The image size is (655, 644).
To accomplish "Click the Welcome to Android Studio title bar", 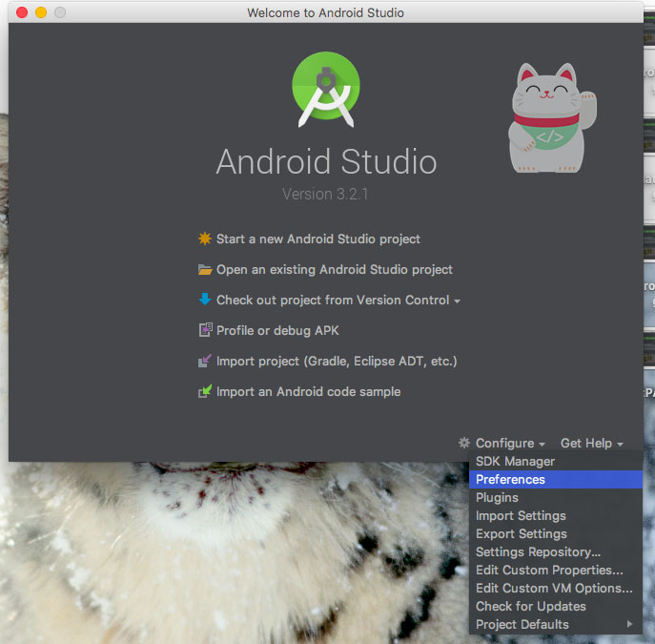I will [325, 12].
